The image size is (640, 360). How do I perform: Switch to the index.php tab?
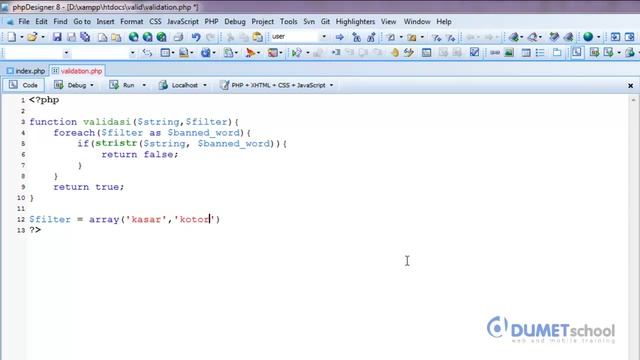[x=26, y=71]
